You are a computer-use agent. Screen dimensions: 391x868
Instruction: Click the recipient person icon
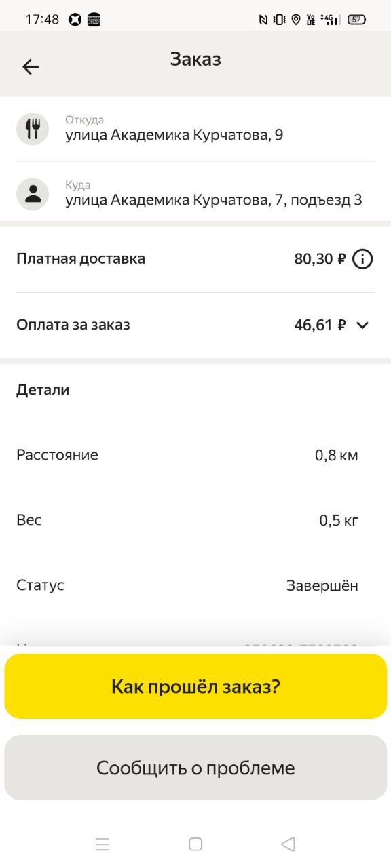point(33,194)
